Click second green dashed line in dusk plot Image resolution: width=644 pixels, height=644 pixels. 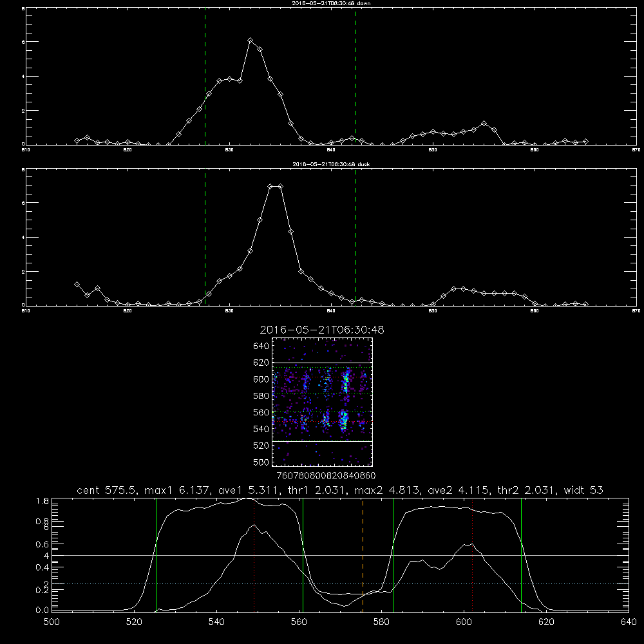click(355, 238)
